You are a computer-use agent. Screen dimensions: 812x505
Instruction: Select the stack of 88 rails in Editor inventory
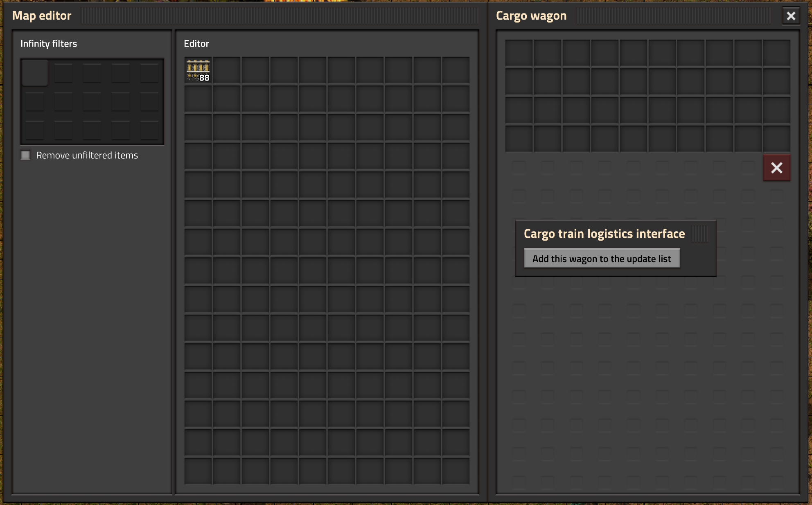click(198, 70)
